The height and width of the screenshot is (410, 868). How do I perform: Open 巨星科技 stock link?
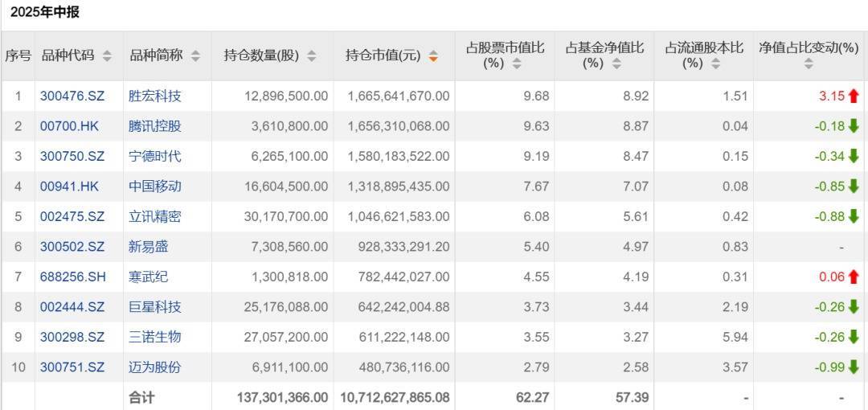(x=155, y=307)
